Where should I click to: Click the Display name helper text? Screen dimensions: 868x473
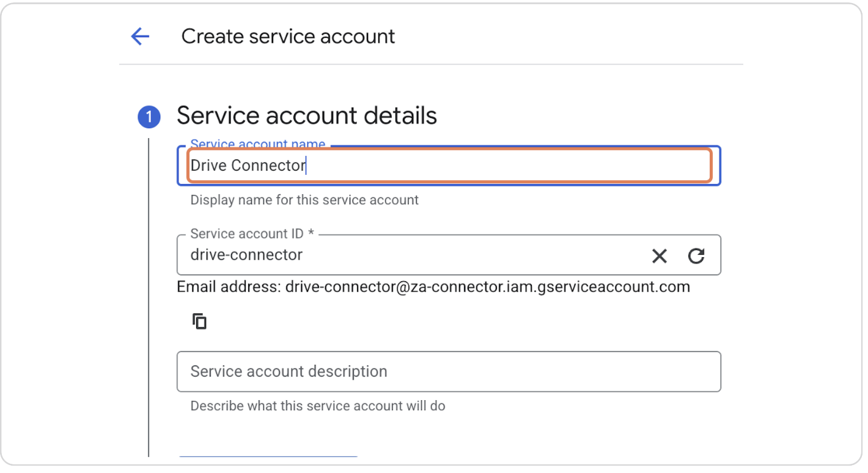[304, 200]
